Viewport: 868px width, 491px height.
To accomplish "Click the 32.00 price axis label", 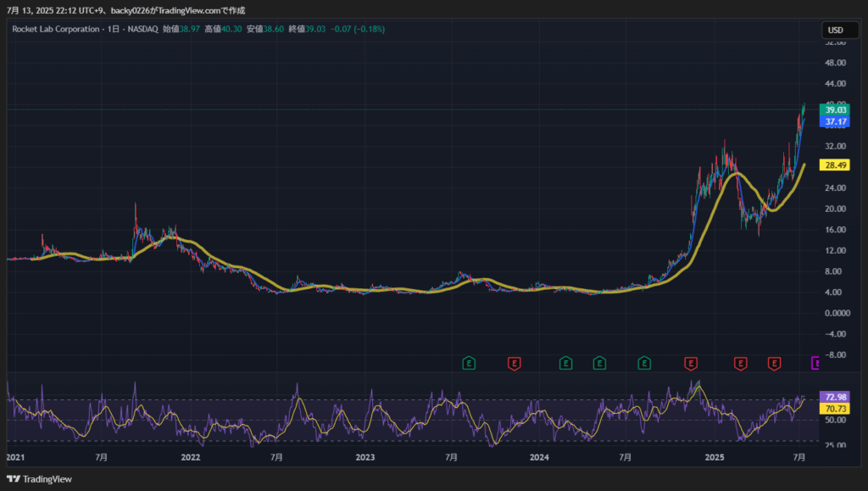I will pos(835,146).
